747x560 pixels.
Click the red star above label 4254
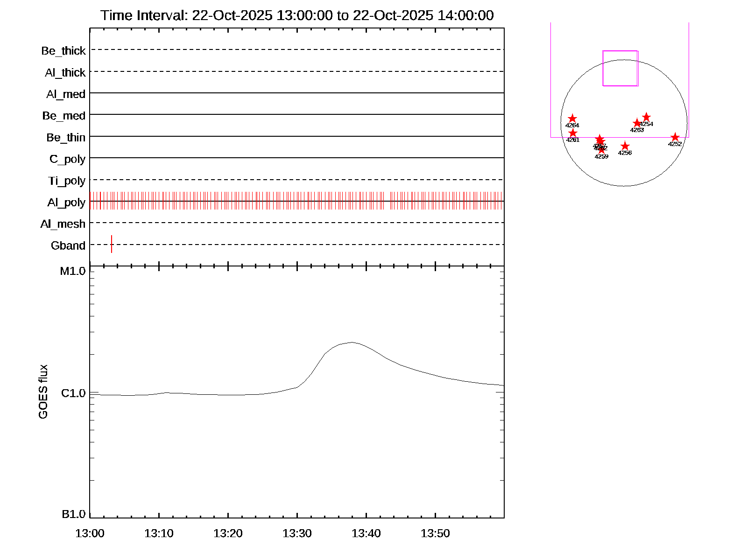click(646, 117)
